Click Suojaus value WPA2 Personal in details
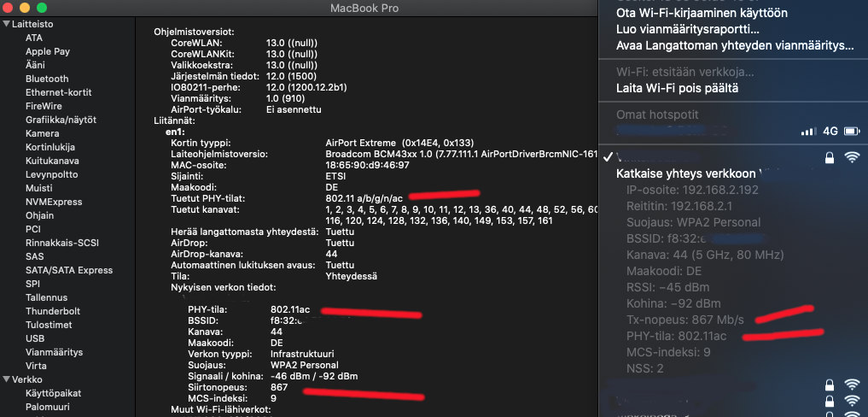Viewport: 868px width, 417px height. (305, 366)
